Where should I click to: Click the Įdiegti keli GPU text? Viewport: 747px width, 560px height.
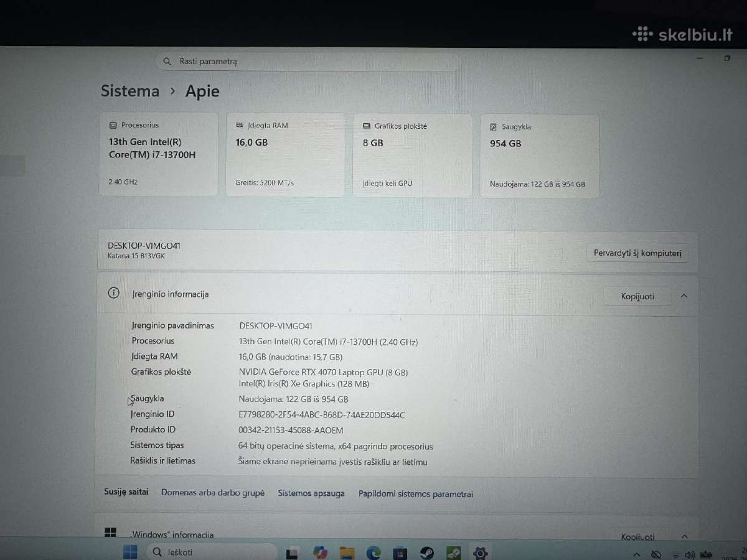[387, 184]
